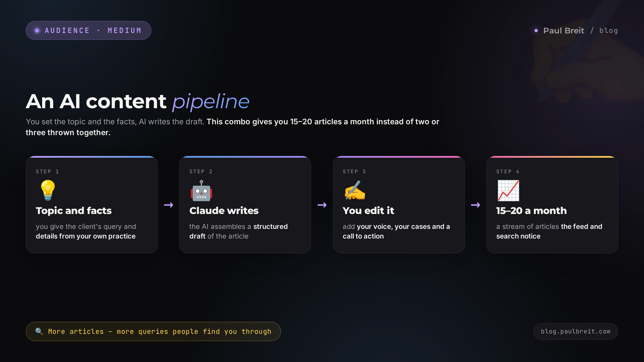Open the blog.paulbreit.com link pill

576,331
